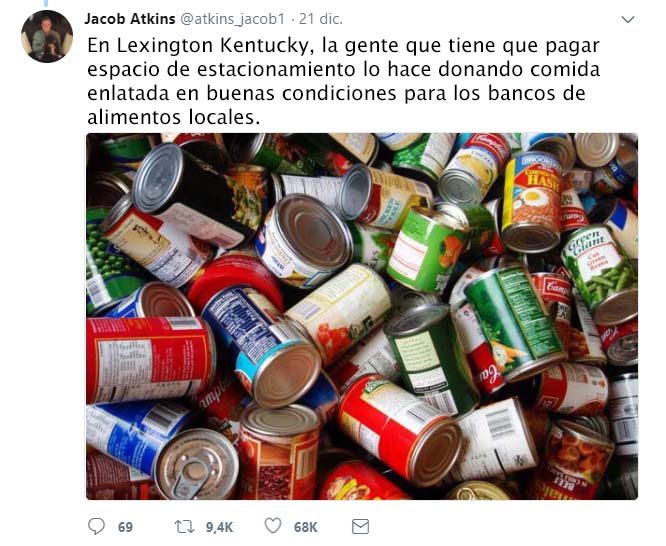Click the pull-tab can lid in the photo
666x546 pixels.
(x=196, y=465)
